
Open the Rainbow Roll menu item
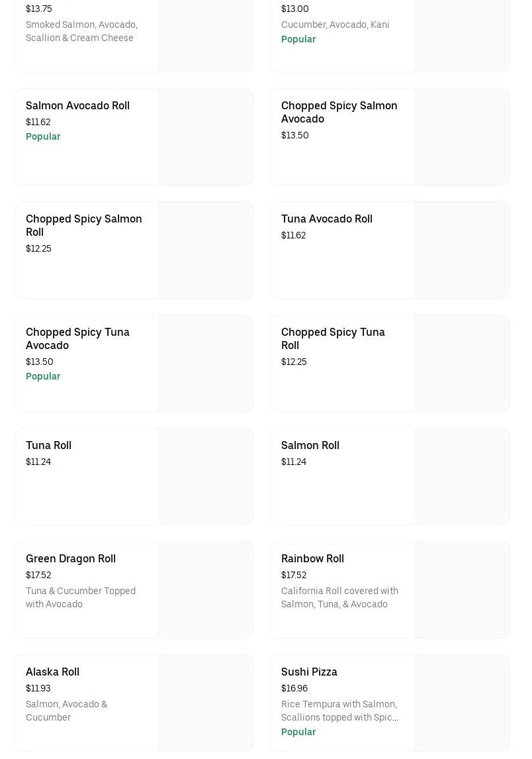(312, 558)
